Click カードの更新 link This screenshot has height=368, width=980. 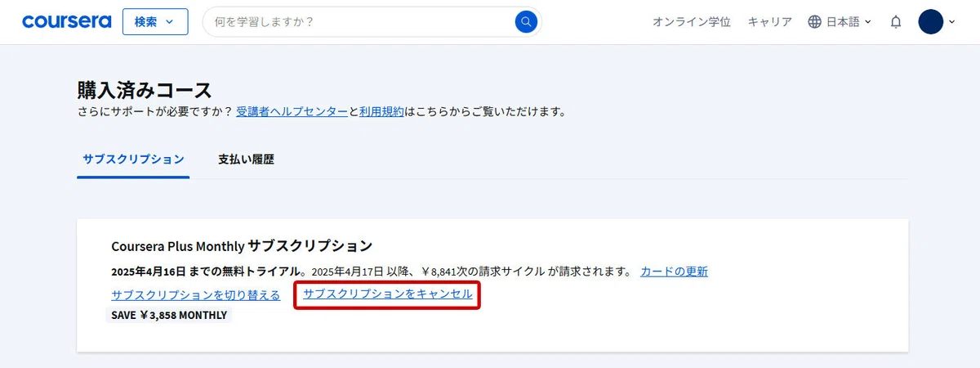click(x=675, y=272)
